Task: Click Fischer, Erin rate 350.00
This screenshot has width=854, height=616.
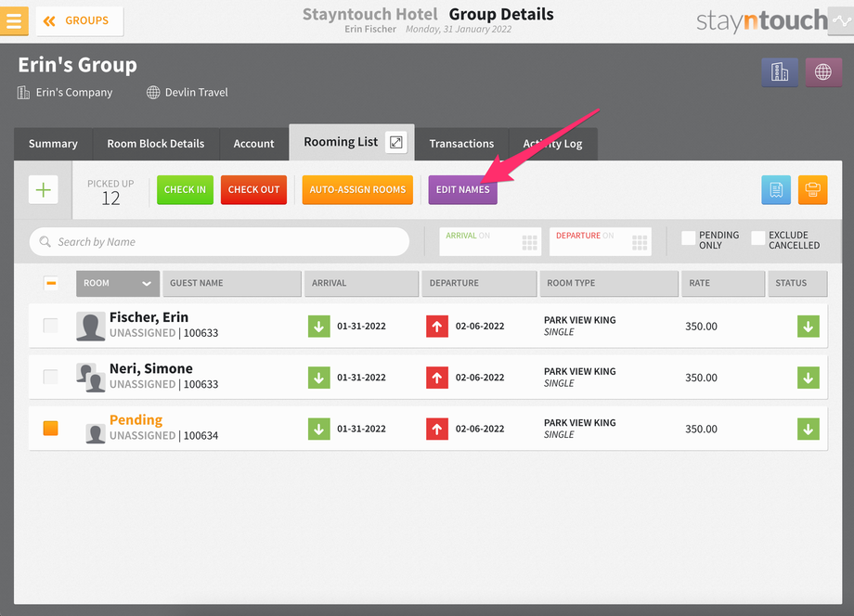Action: tap(701, 327)
